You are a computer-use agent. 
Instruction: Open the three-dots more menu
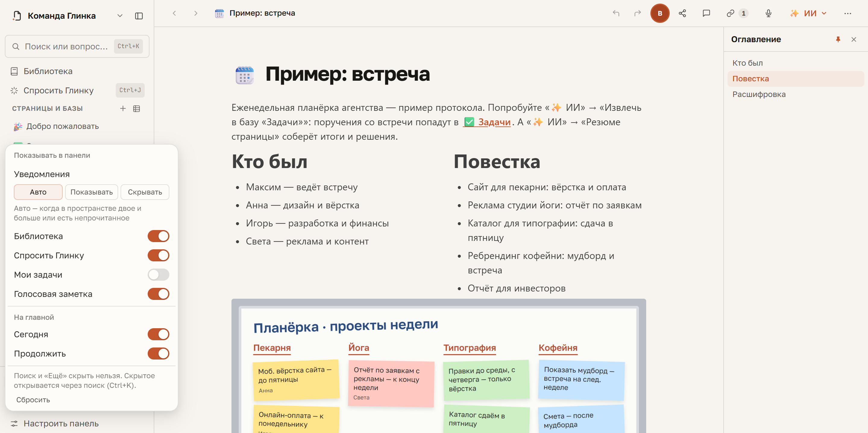848,14
